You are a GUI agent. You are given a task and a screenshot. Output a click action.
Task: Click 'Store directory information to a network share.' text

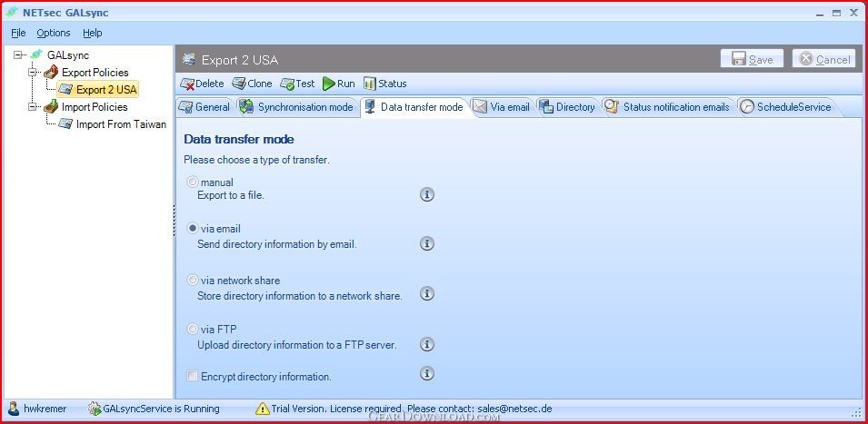tap(299, 296)
